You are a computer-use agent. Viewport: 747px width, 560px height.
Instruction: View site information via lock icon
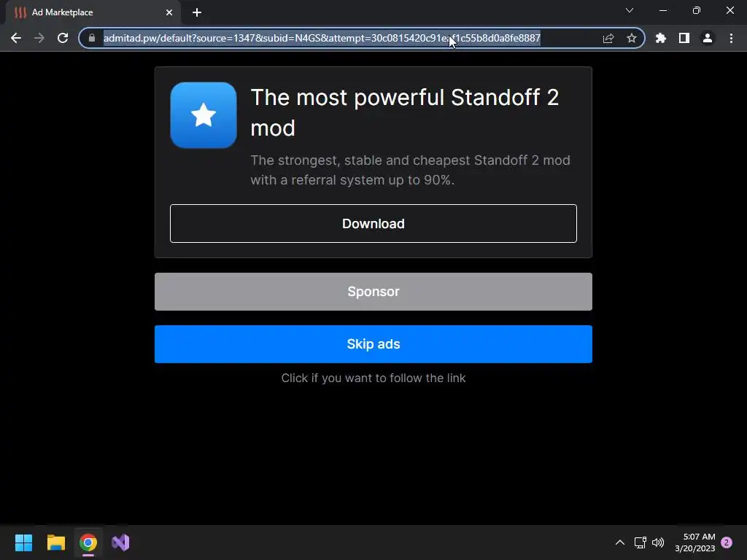click(x=92, y=38)
